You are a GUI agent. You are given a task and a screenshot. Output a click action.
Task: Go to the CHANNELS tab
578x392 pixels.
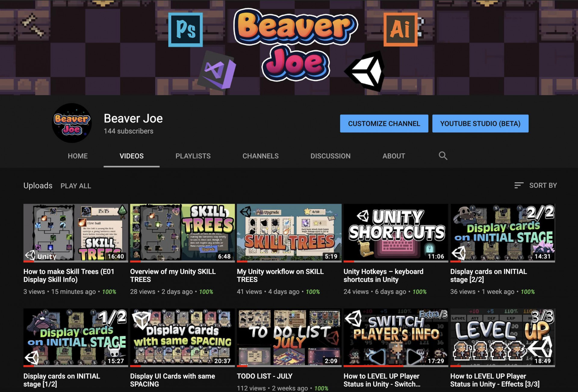260,156
